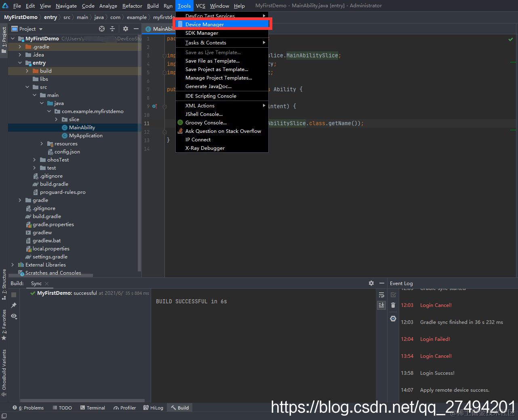
Task: Open the Build tool window tab
Action: coord(179,408)
